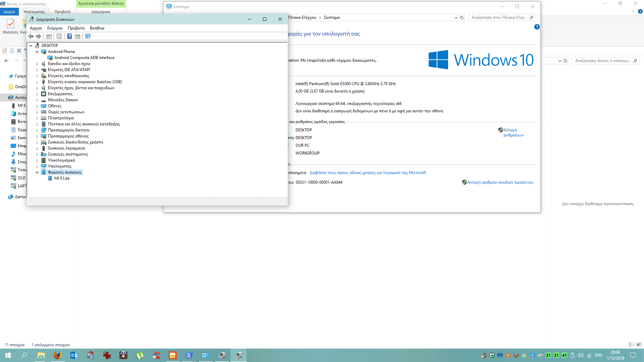Collapse the Φορητές συσκευές node
This screenshot has width=644, height=362.
(37, 172)
